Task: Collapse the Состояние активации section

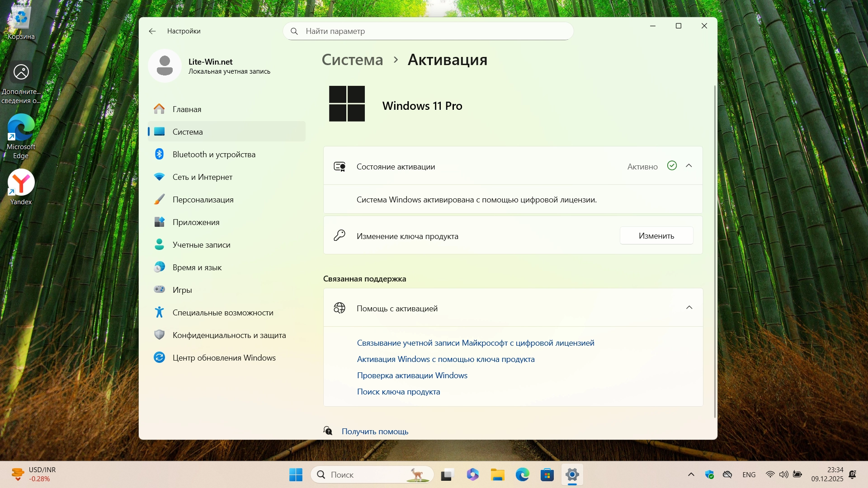Action: tap(689, 166)
